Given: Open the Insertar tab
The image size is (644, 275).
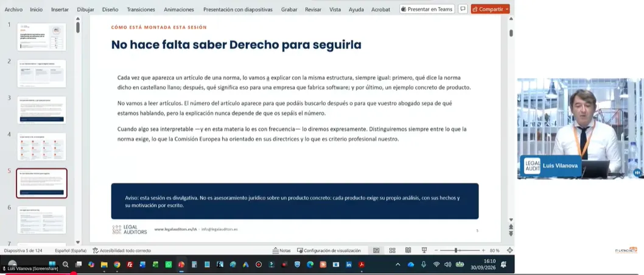Looking at the screenshot, I should (x=60, y=10).
